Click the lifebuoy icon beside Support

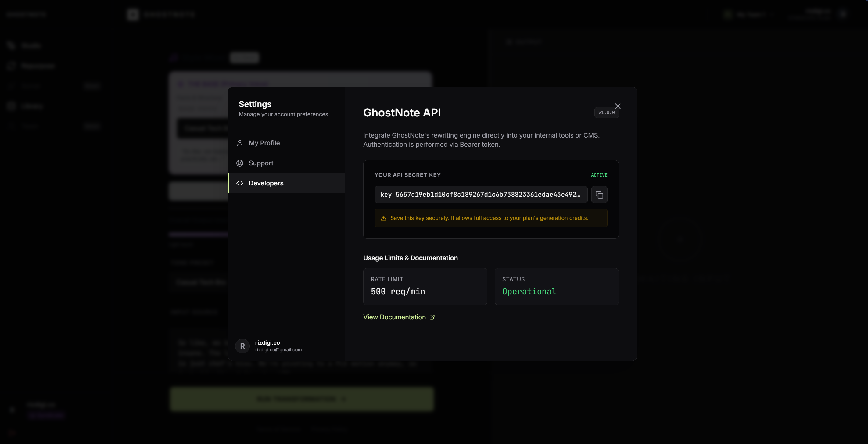240,163
